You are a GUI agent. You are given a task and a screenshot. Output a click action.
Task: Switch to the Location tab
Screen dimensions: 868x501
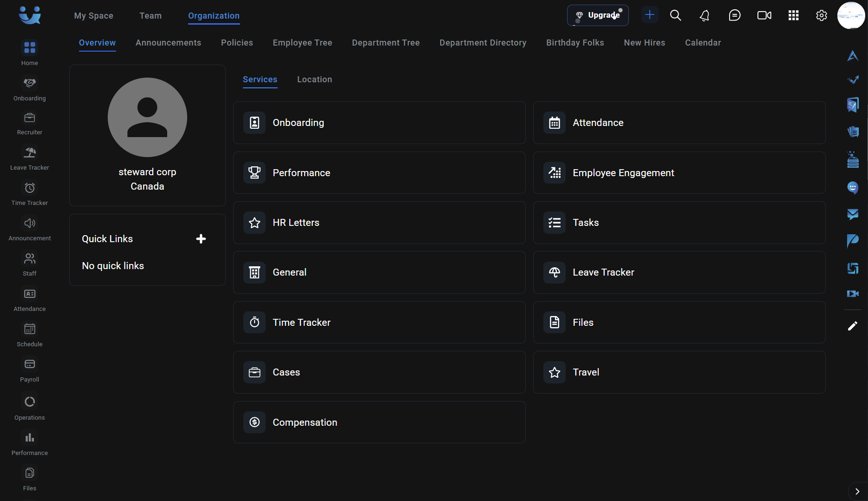tap(314, 79)
